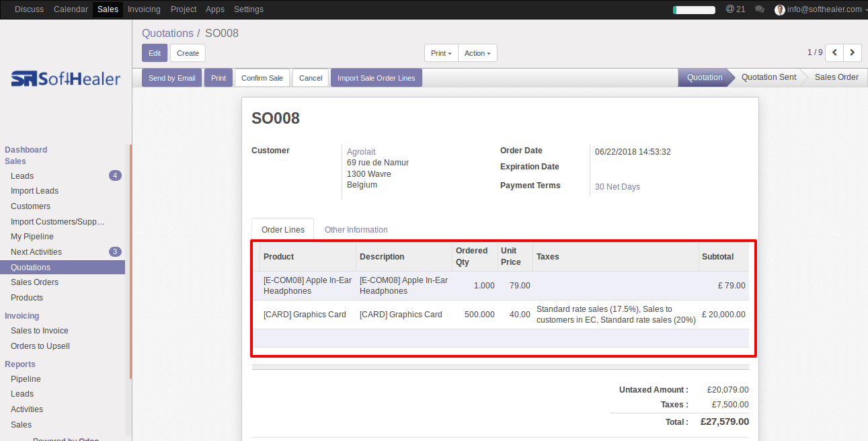Open Products in the sidebar

point(27,298)
